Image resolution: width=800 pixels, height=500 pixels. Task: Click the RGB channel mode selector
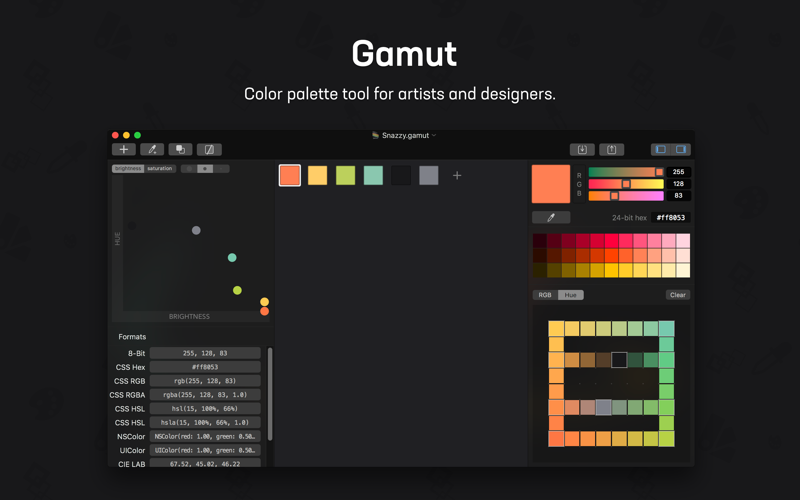point(579,185)
